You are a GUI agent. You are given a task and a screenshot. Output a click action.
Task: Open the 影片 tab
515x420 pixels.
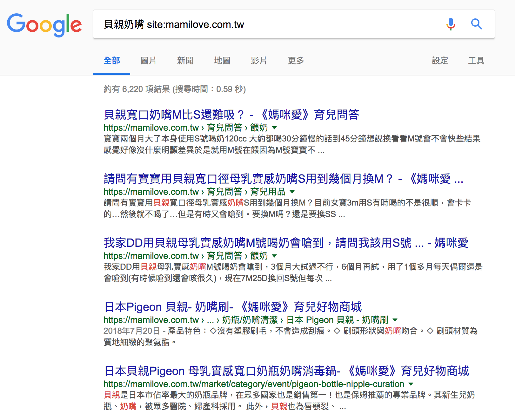tap(259, 61)
